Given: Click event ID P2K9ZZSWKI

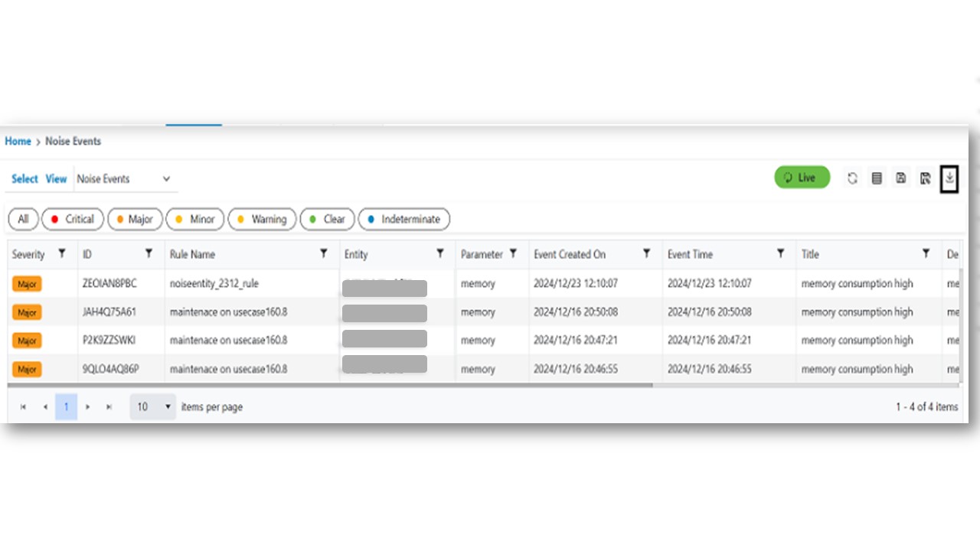Looking at the screenshot, I should 109,341.
